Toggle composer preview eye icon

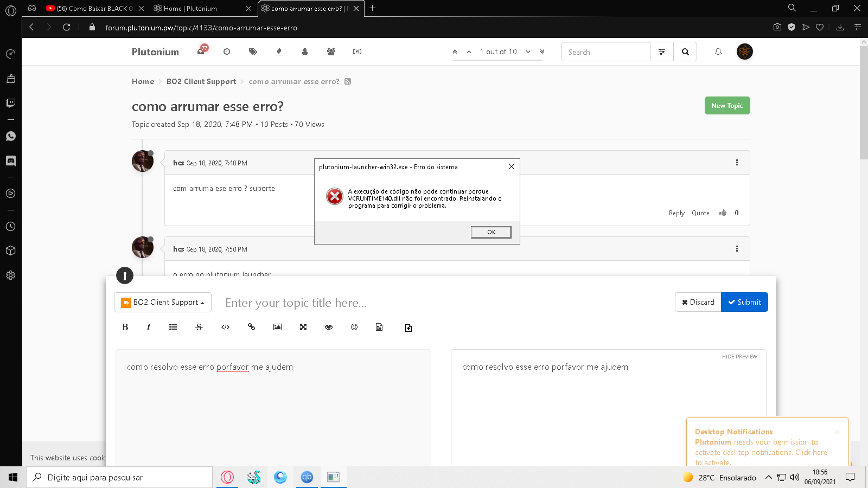click(329, 327)
